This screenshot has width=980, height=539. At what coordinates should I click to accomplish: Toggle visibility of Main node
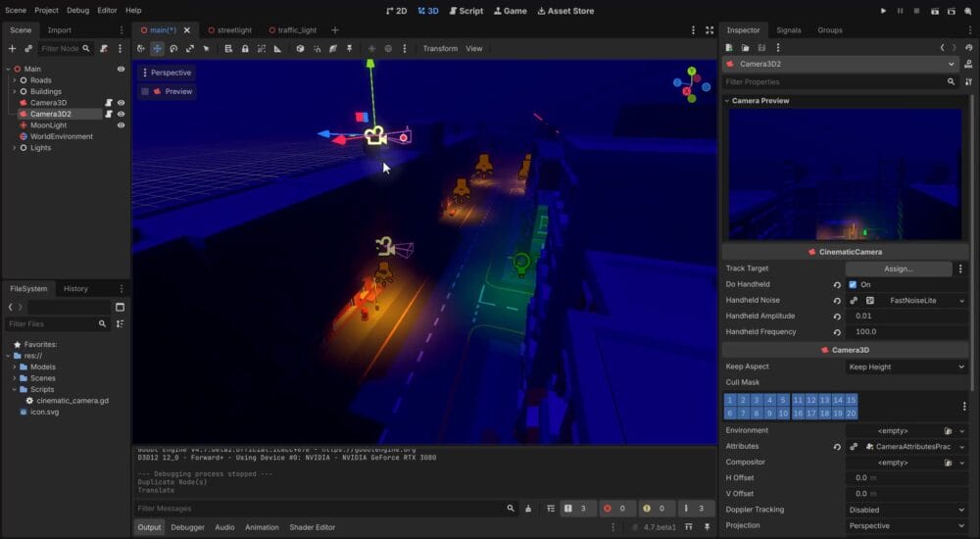tap(121, 69)
